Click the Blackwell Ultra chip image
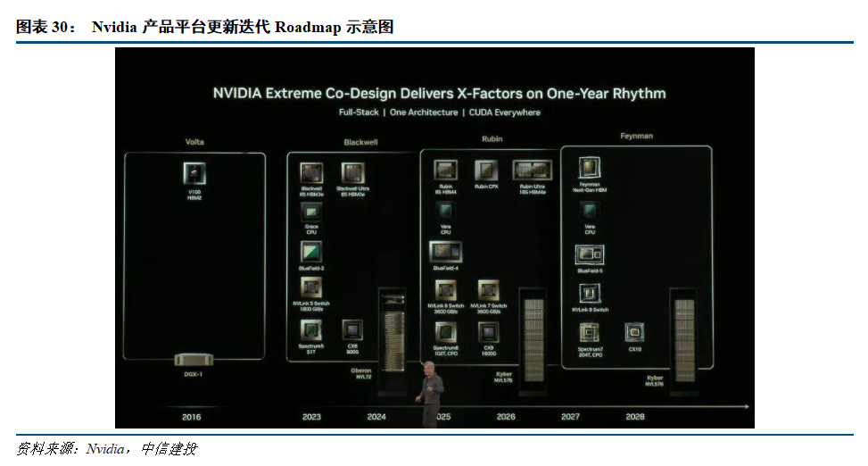The width and height of the screenshot is (868, 466). [352, 173]
